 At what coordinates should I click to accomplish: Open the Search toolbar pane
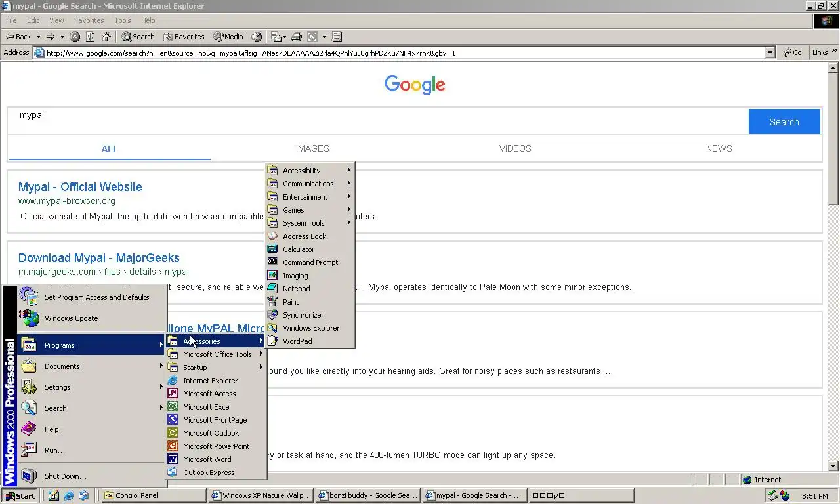click(x=138, y=37)
